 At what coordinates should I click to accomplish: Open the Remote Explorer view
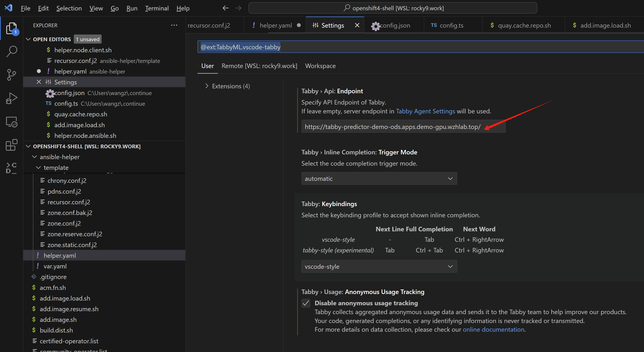tap(11, 122)
